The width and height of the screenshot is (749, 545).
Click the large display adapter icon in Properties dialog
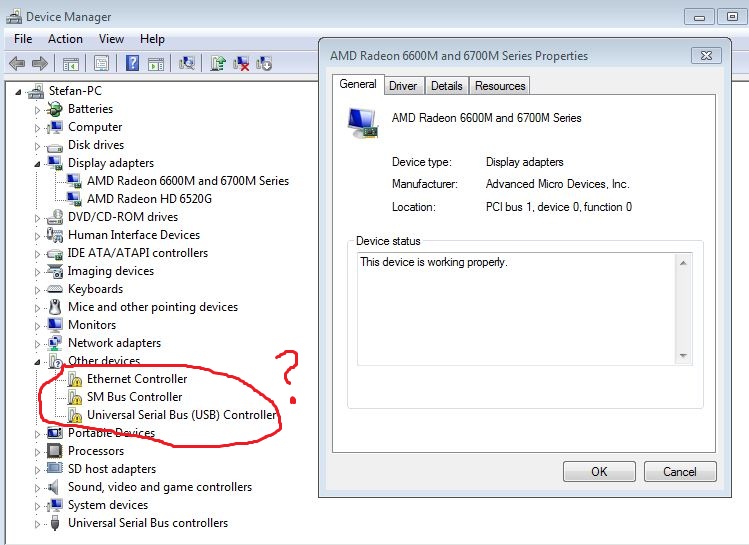click(363, 123)
